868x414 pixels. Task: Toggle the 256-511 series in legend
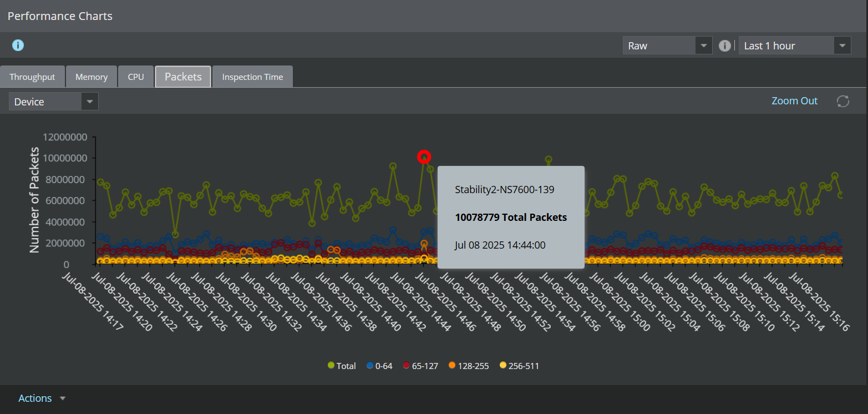point(519,366)
